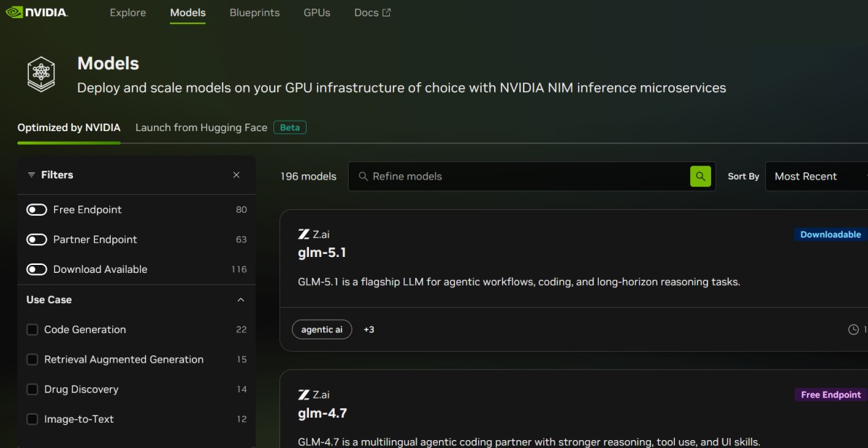
Task: Collapse the Use Case section
Action: pos(241,300)
